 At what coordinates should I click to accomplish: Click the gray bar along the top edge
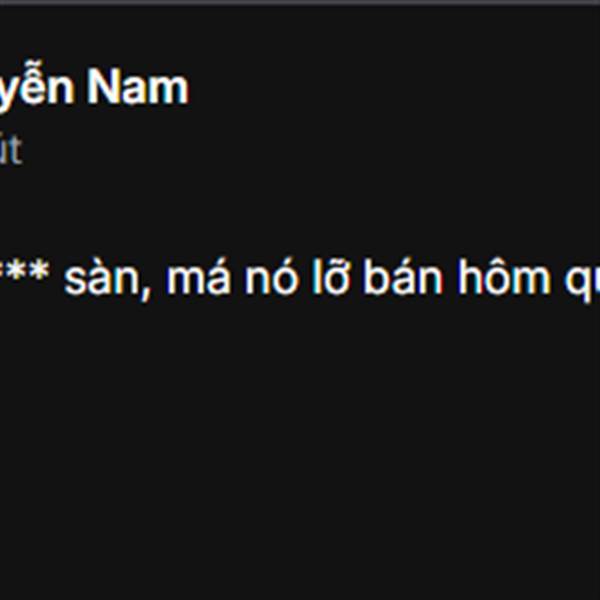click(x=300, y=2)
